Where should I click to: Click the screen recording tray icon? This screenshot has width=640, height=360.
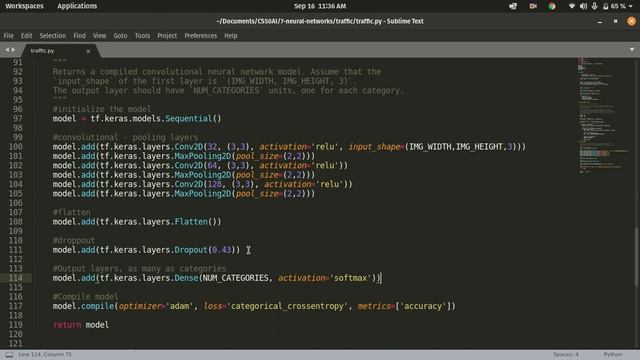point(533,6)
